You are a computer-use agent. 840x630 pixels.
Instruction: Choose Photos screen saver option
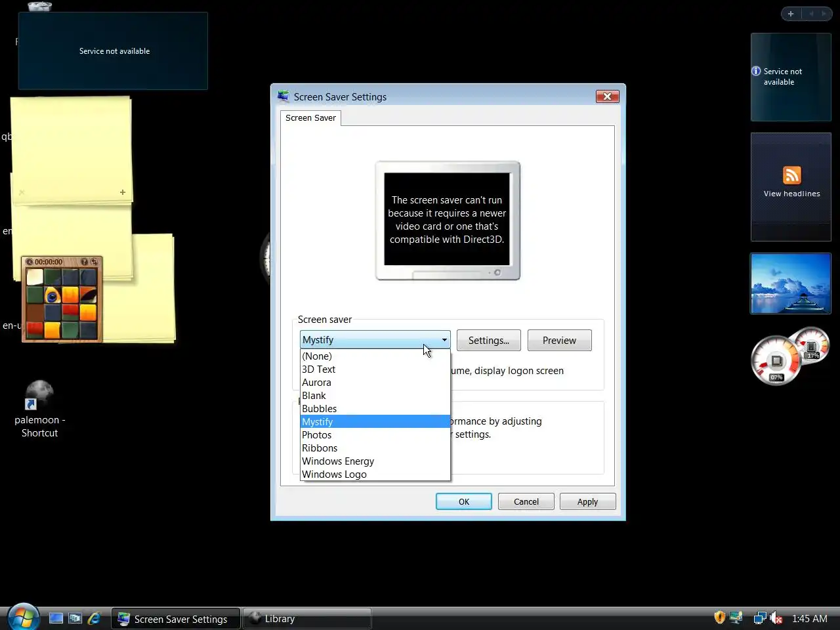(x=375, y=435)
